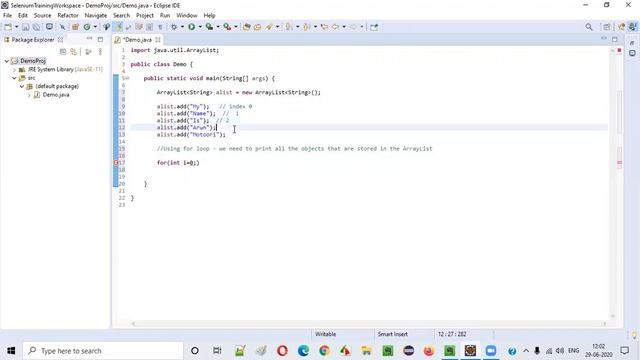Open Zoom from the taskbar

(x=491, y=351)
